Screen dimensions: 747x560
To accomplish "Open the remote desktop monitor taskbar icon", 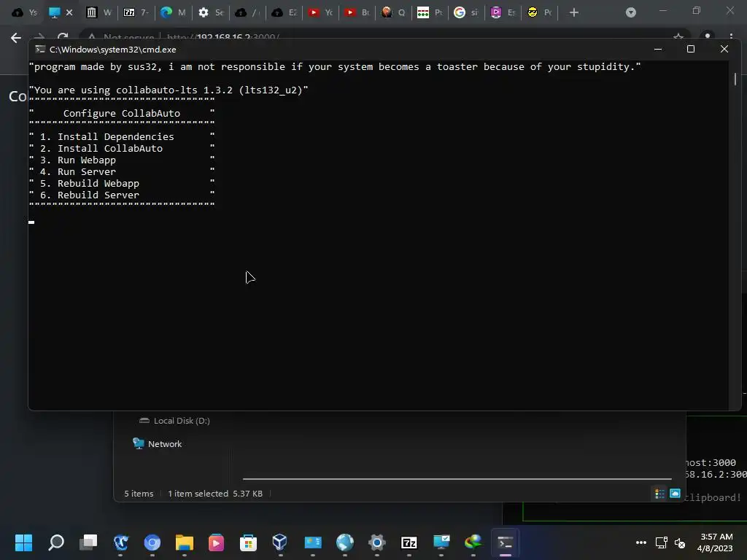I will click(x=441, y=542).
